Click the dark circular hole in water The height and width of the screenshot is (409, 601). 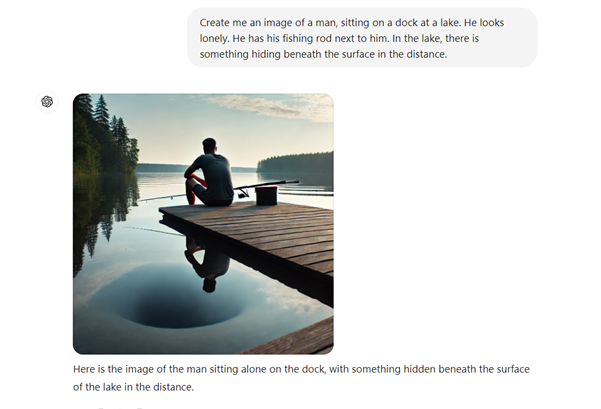176,297
